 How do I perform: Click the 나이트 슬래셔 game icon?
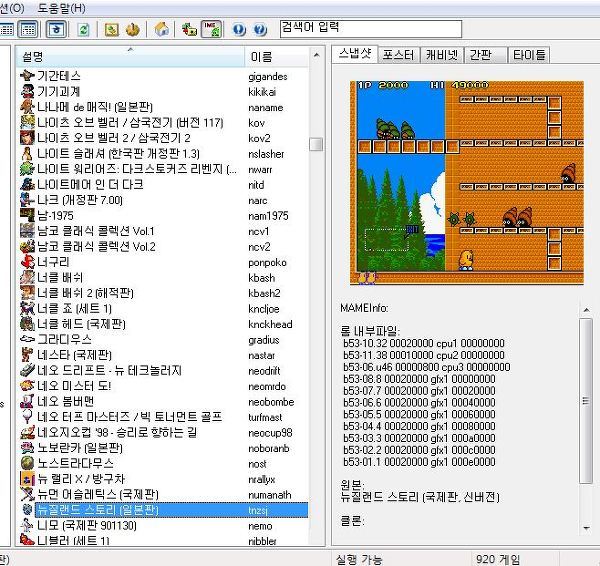[x=27, y=153]
